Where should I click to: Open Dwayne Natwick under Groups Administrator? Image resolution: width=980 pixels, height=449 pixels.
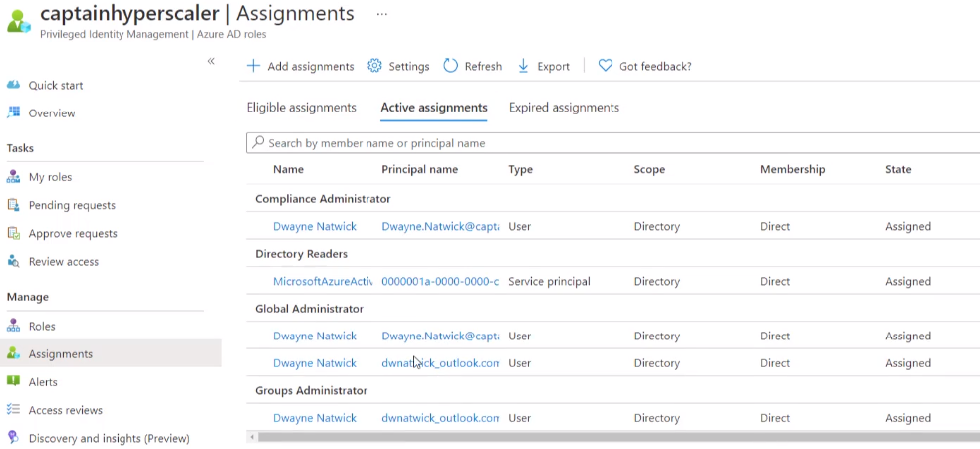pos(315,418)
